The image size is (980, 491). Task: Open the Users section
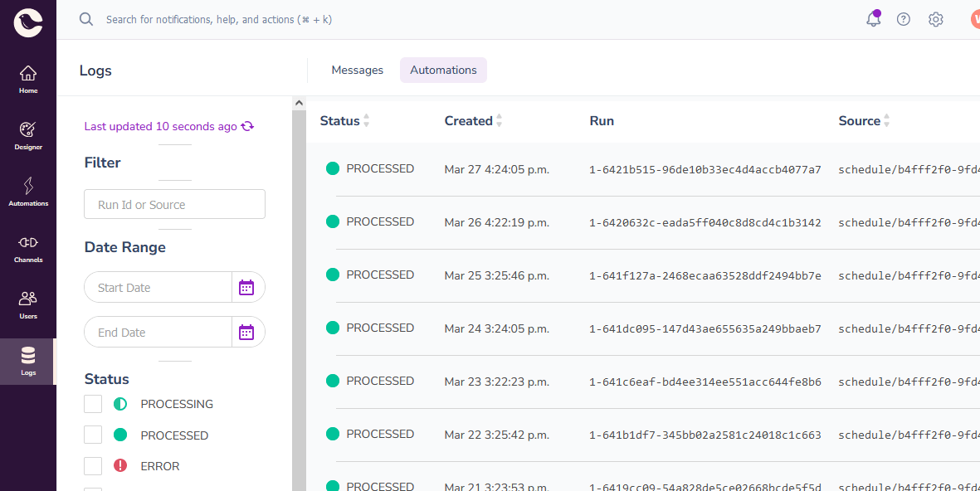pyautogui.click(x=28, y=304)
